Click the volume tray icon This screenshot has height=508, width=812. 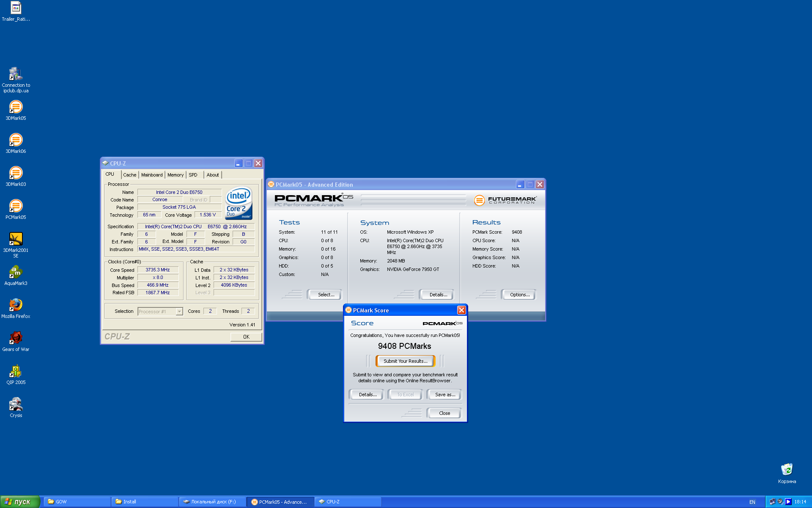pos(780,502)
